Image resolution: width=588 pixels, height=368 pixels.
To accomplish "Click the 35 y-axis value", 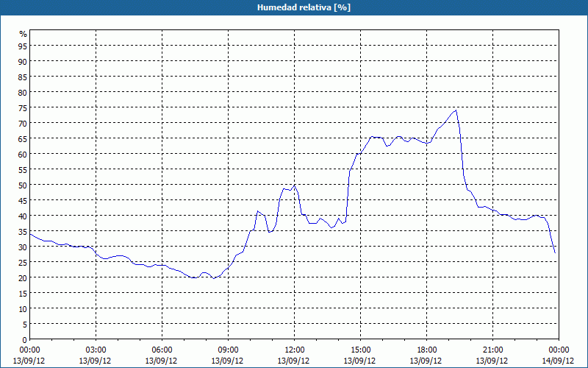I will [23, 232].
